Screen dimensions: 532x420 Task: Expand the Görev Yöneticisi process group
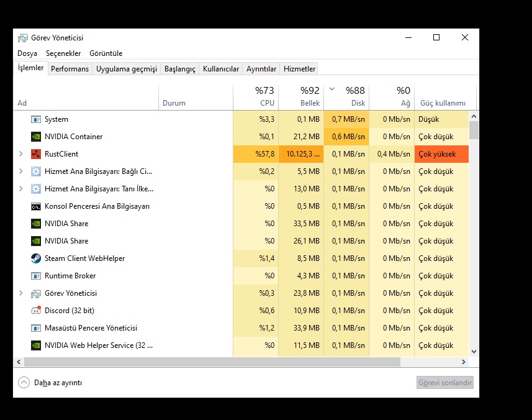21,293
